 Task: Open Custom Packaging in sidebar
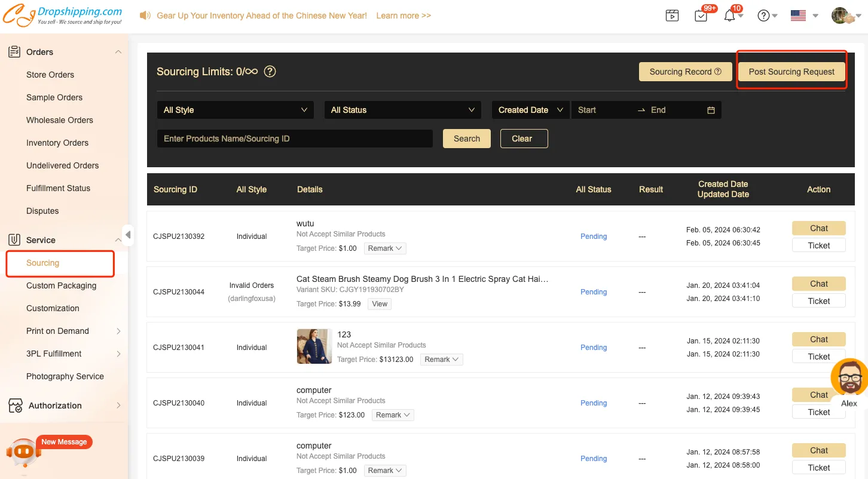click(61, 285)
